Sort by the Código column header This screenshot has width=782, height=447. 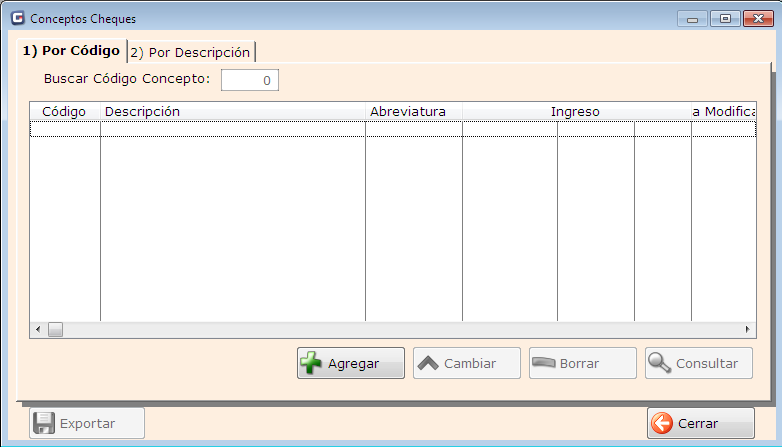pyautogui.click(x=64, y=112)
